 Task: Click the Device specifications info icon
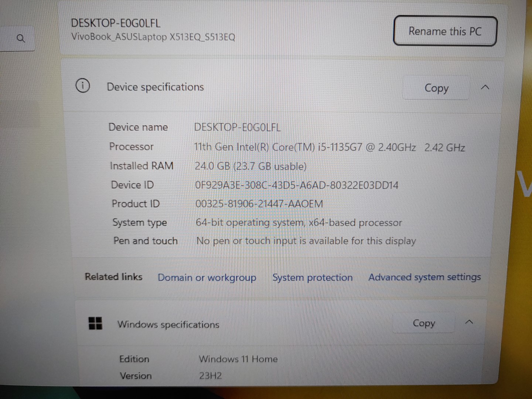(x=83, y=86)
